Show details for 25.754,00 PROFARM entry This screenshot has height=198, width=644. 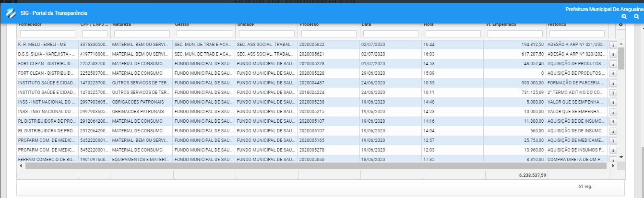coord(613,140)
